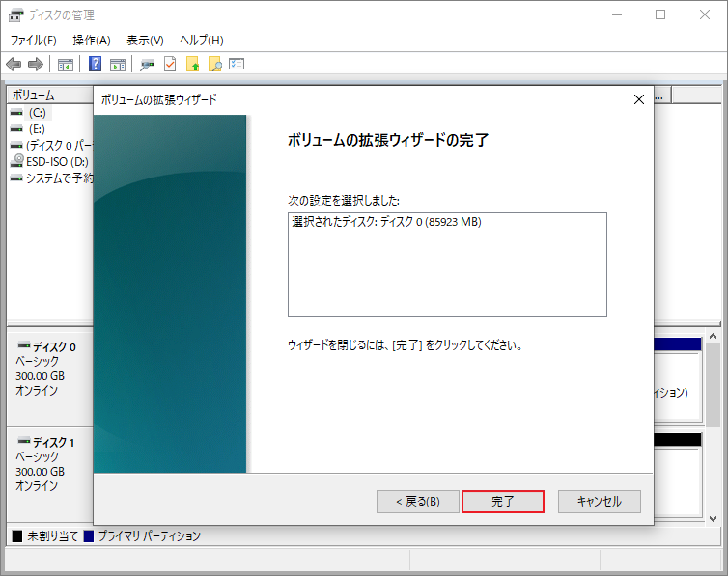The image size is (728, 576).
Task: Click the black 未割り当て legend swatch
Action: pos(17,536)
